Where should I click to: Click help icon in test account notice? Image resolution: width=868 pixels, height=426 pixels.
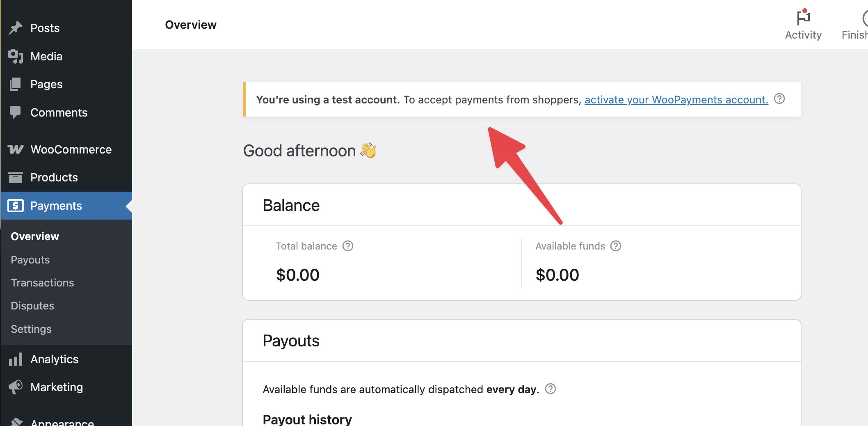[x=779, y=99]
